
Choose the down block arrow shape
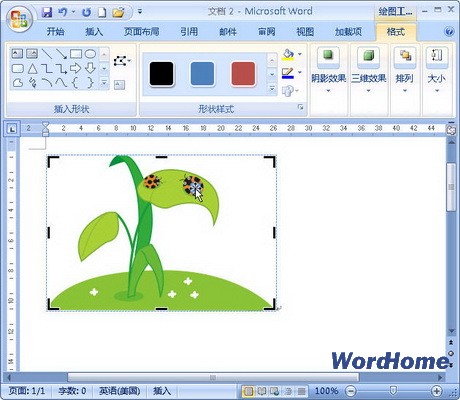click(x=90, y=68)
